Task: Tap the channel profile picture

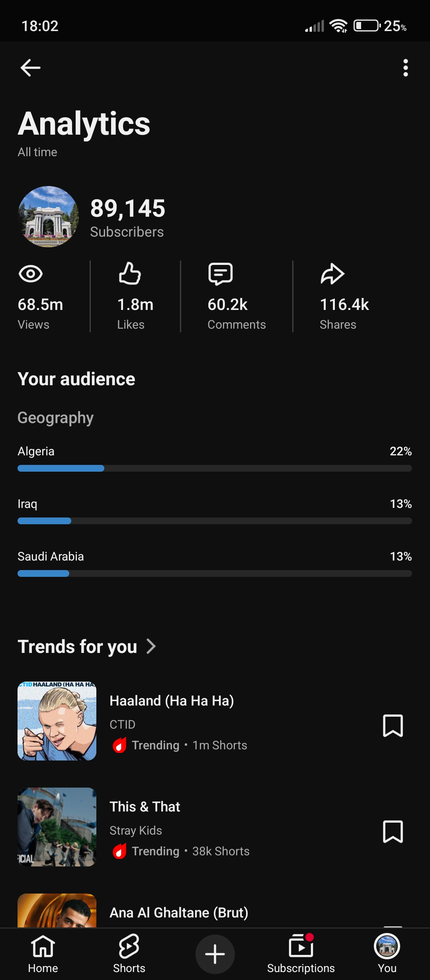Action: [x=48, y=217]
